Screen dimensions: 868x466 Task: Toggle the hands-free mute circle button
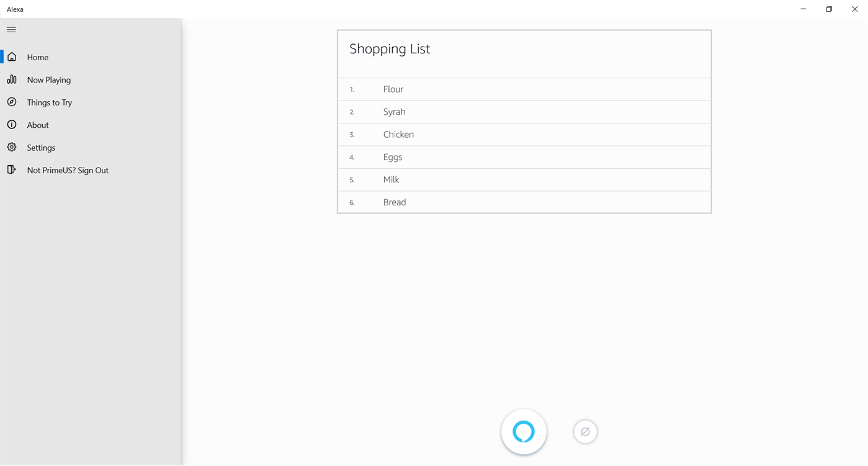pyautogui.click(x=585, y=432)
